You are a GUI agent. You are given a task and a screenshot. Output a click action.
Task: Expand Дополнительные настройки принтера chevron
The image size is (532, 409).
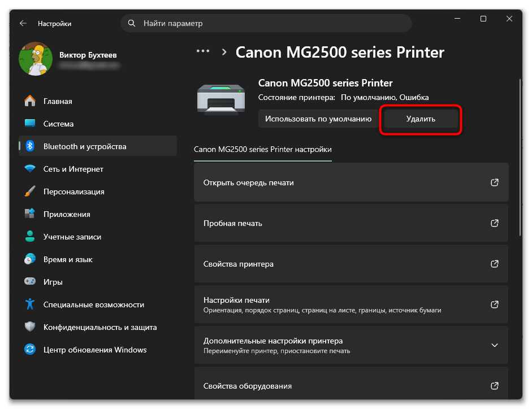pos(494,345)
